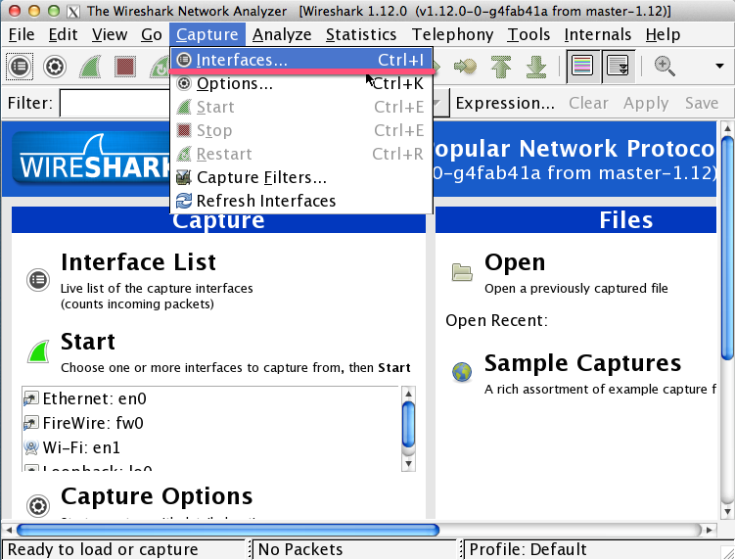735x560 pixels.
Task: Click the Ethernet en0 network card icon
Action: tap(31, 399)
